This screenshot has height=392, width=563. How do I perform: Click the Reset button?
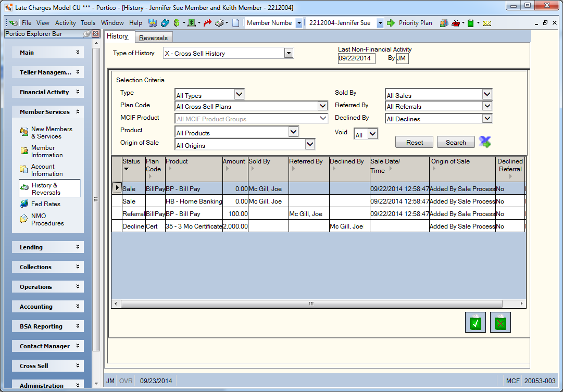point(415,142)
